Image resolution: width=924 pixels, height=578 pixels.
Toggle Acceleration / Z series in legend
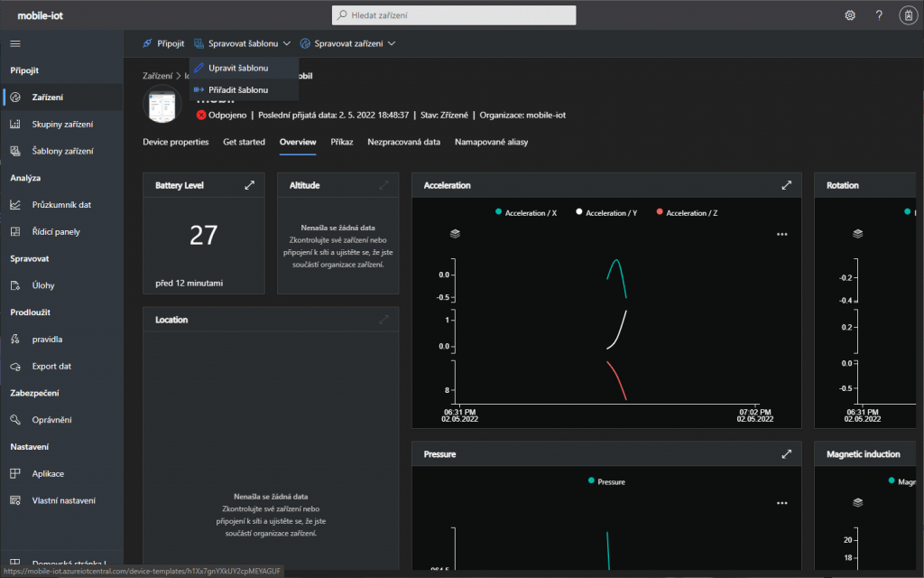click(691, 213)
